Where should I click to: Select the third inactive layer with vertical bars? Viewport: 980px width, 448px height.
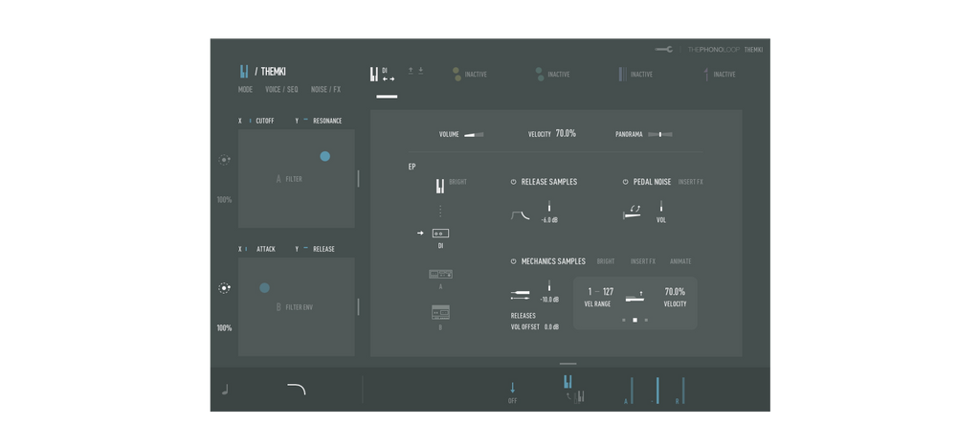pyautogui.click(x=622, y=75)
